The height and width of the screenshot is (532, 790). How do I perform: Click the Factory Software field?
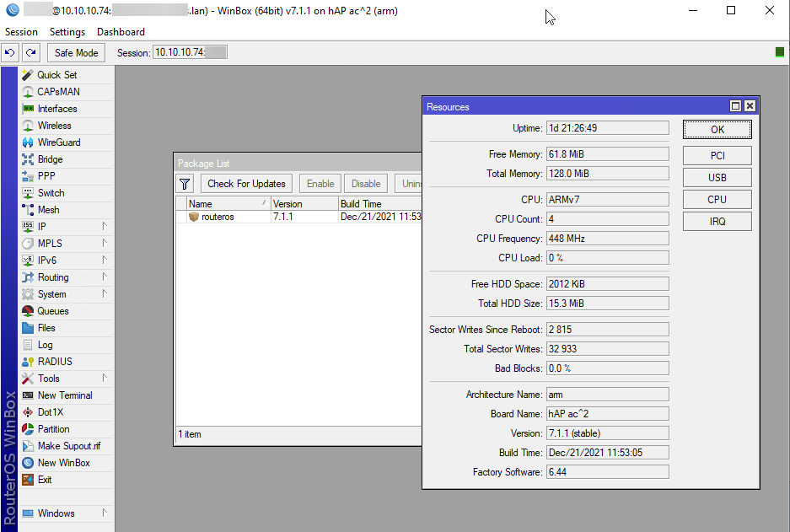[608, 472]
